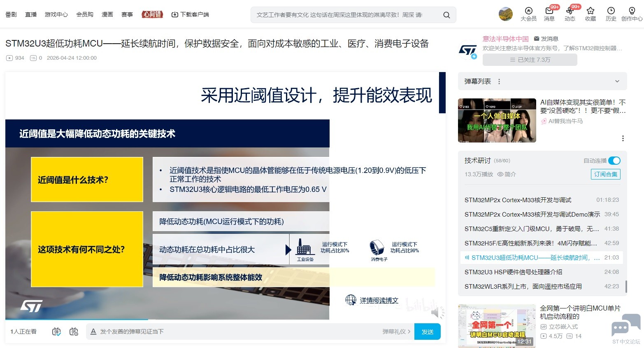Open the 一个人做自媒体 video thumbnail
Viewport: 644px width, 348px height.
pos(497,120)
